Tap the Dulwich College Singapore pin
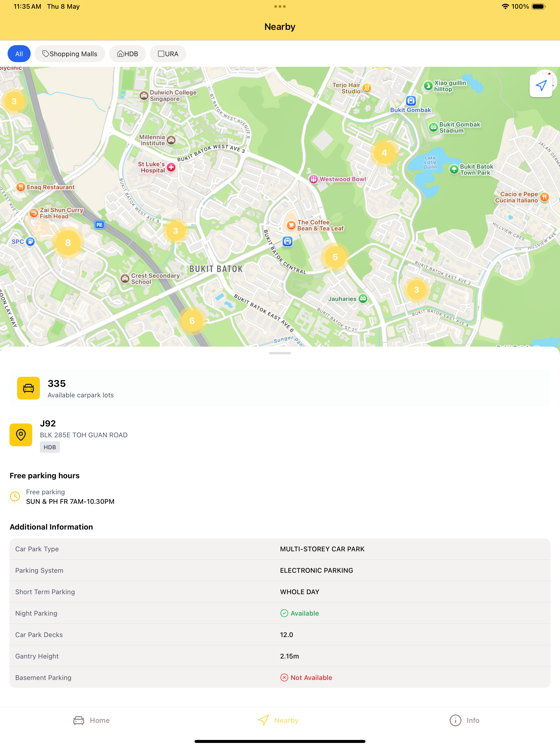The width and height of the screenshot is (560, 747). pyautogui.click(x=144, y=96)
